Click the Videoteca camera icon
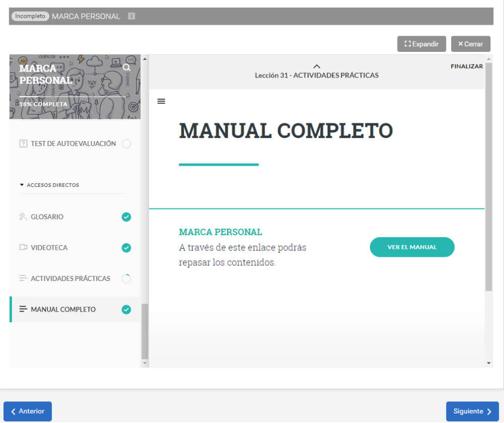The height and width of the screenshot is (423, 504). pyautogui.click(x=23, y=248)
